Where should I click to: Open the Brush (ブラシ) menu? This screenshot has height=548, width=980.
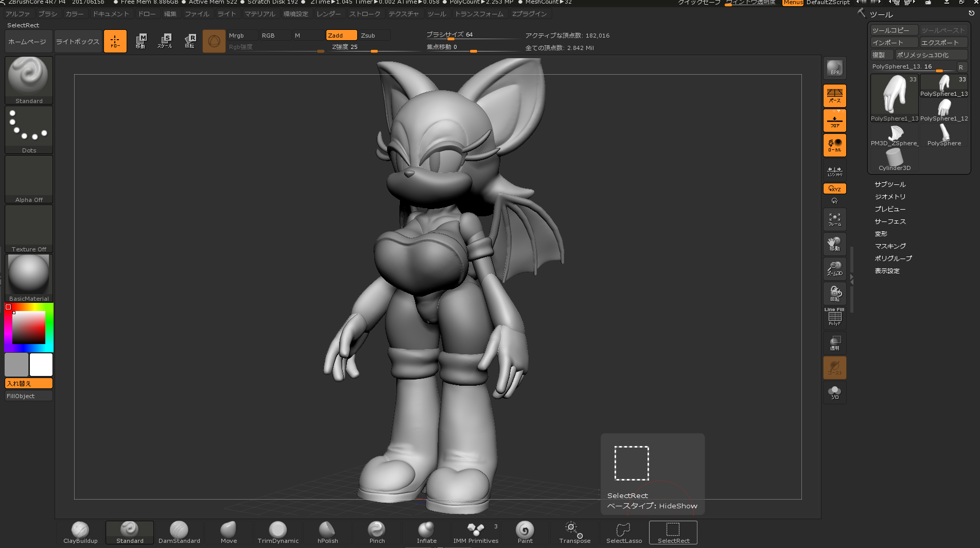point(48,14)
